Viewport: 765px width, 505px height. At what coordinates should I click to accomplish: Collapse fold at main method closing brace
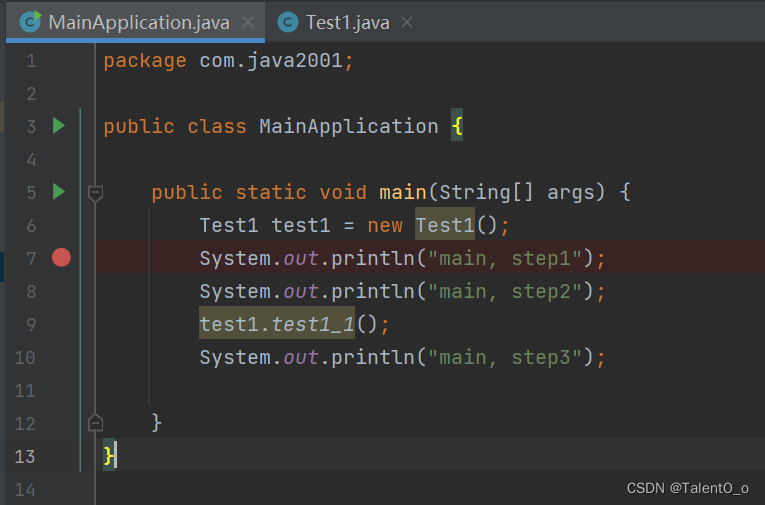[95, 423]
